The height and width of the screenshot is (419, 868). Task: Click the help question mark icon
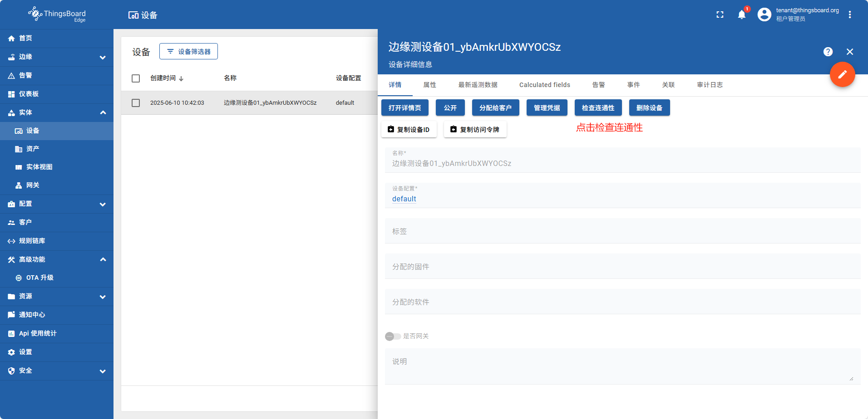pos(828,52)
